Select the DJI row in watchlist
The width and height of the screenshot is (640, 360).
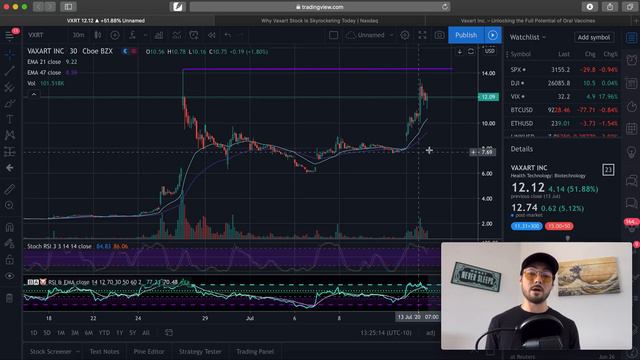coord(563,83)
